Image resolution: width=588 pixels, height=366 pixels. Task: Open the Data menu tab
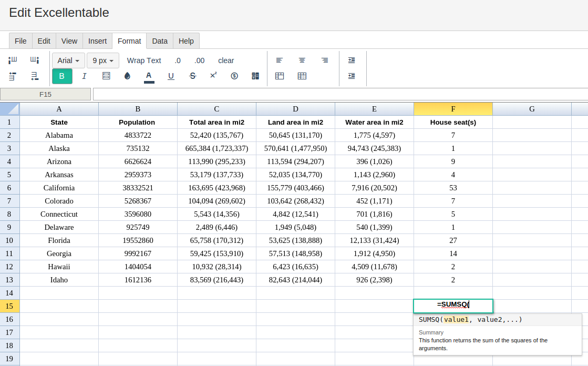tap(160, 41)
